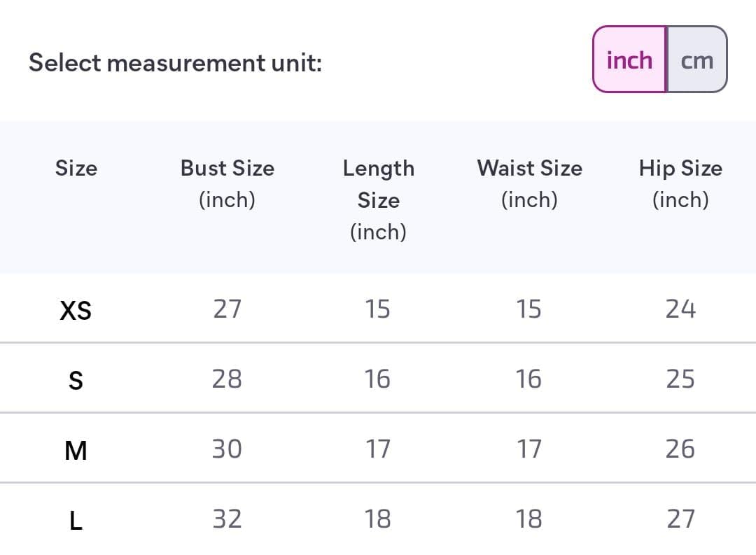Viewport: 756px width, 555px height.
Task: Click the Bust Size column header
Action: pyautogui.click(x=227, y=183)
